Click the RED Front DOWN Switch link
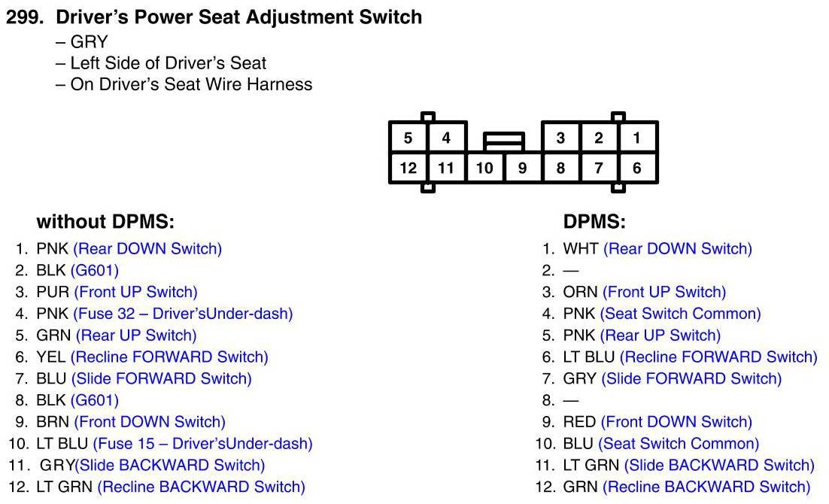Screen dimensions: 829x504 pos(676,422)
